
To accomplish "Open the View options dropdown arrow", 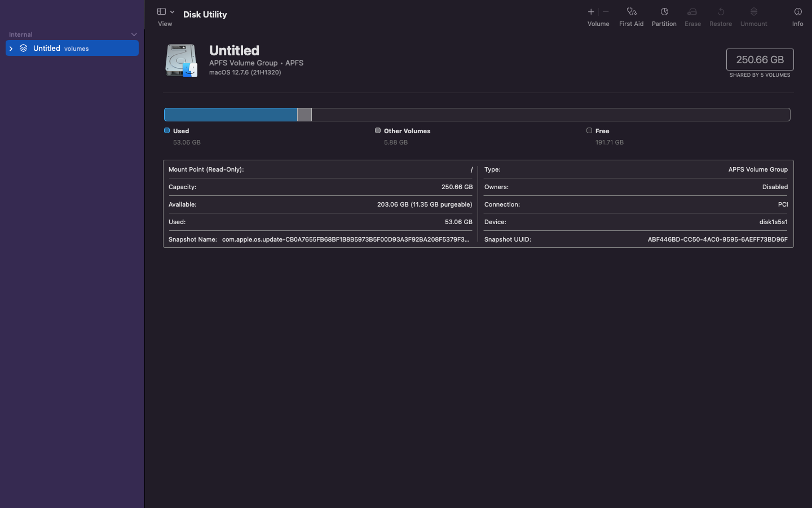I will [x=172, y=12].
